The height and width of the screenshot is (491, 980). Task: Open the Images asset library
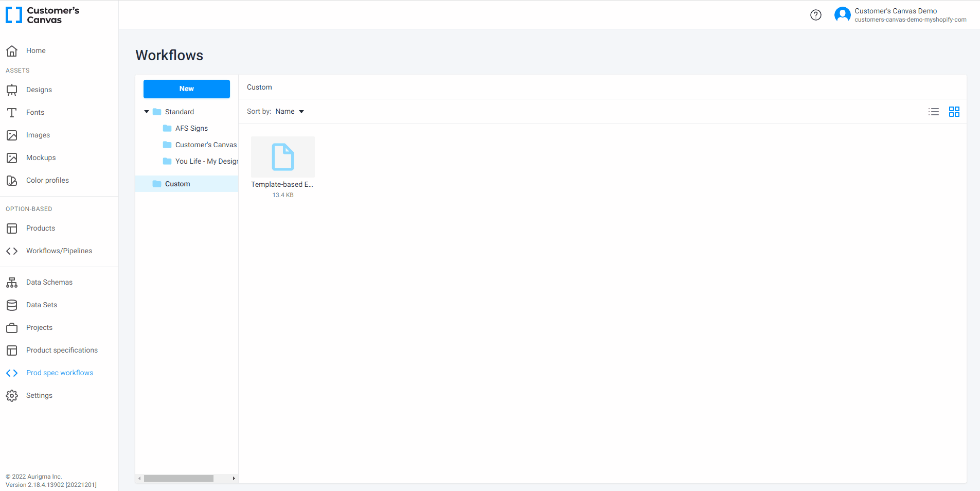pyautogui.click(x=37, y=135)
